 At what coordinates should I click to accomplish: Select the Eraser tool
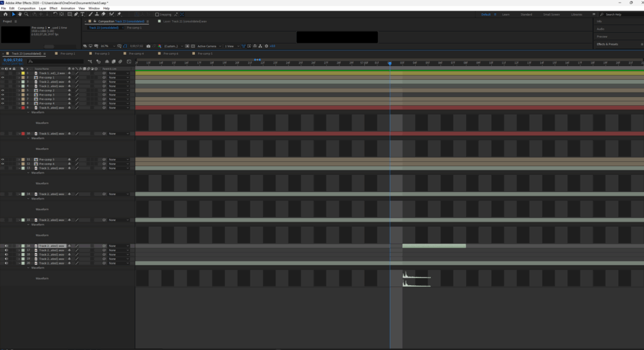point(103,14)
